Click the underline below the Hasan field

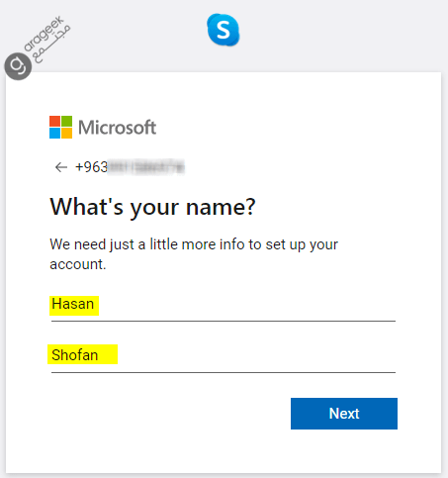point(224,321)
